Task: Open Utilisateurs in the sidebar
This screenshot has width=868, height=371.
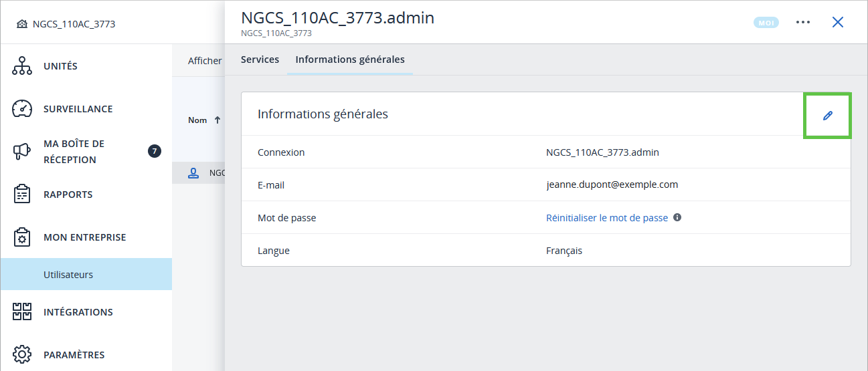Action: tap(68, 275)
